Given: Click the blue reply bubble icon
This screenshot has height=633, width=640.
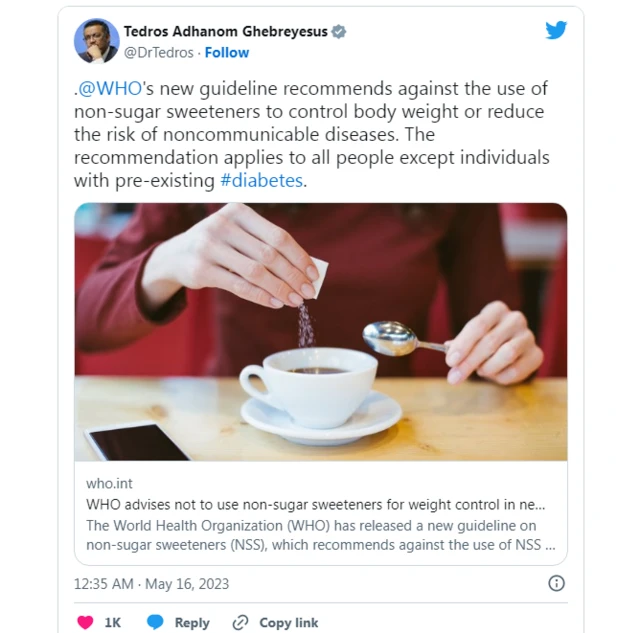Looking at the screenshot, I should [155, 622].
